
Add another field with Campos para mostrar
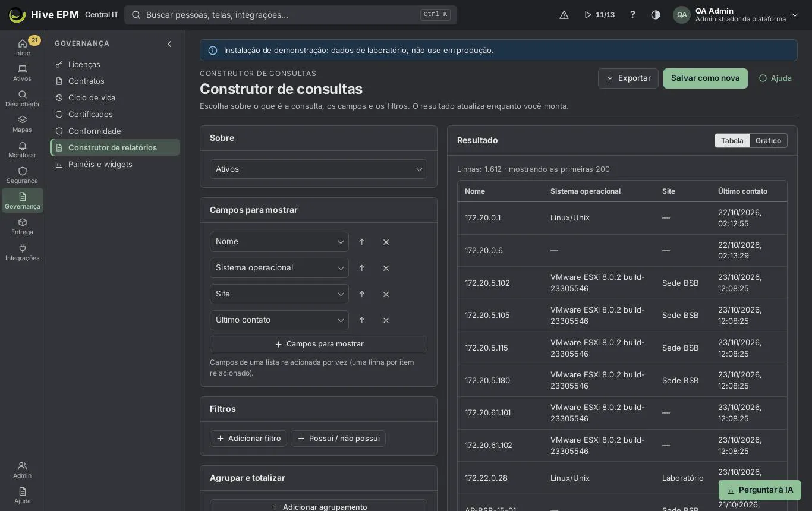[319, 344]
